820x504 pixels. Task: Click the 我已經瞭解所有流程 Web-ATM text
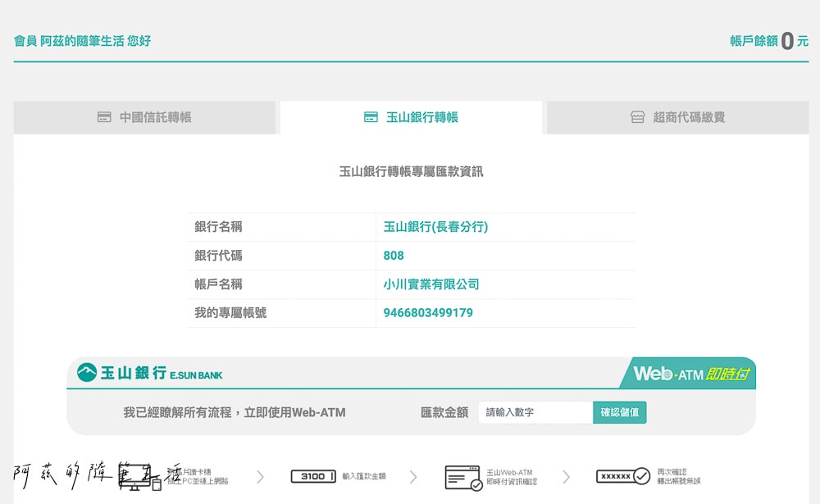(x=235, y=412)
